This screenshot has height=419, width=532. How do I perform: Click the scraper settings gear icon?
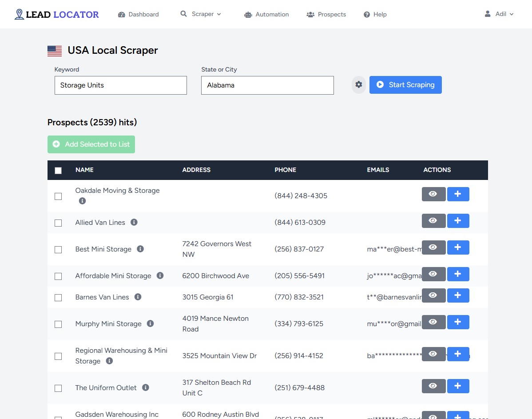coord(359,85)
